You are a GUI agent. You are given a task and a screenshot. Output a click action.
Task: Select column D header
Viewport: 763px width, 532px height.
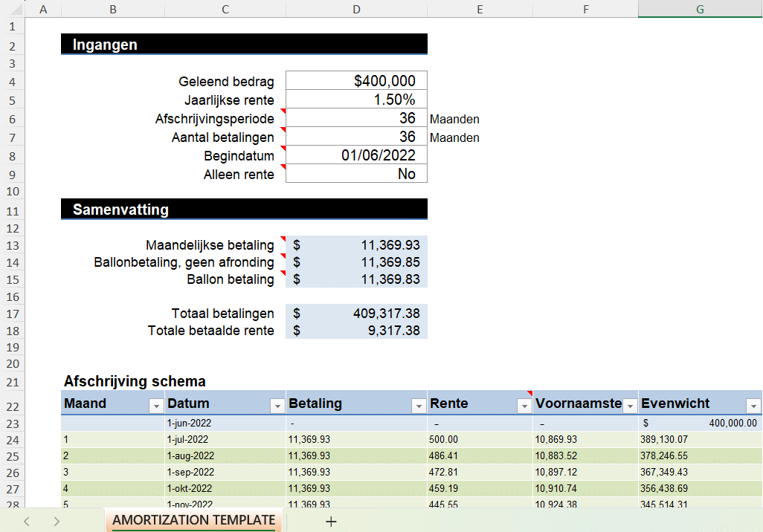pos(356,9)
